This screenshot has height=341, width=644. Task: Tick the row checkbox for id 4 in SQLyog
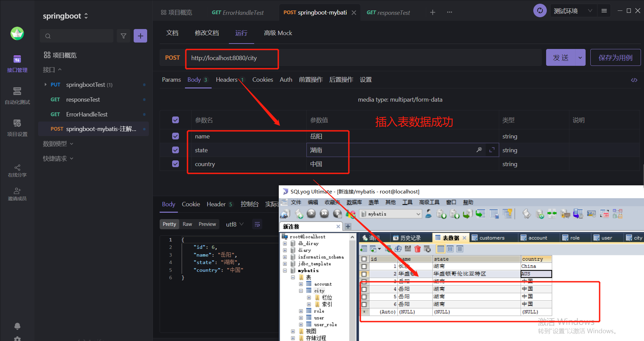tap(364, 289)
